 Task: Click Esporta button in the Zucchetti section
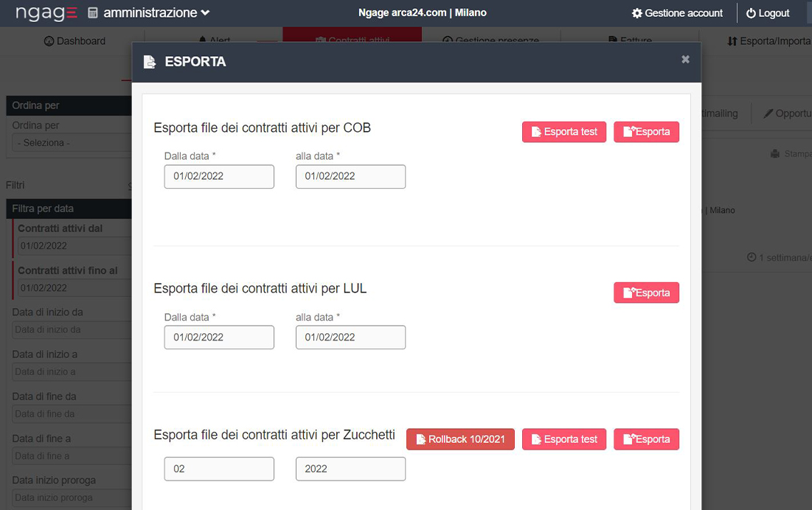[x=646, y=439]
